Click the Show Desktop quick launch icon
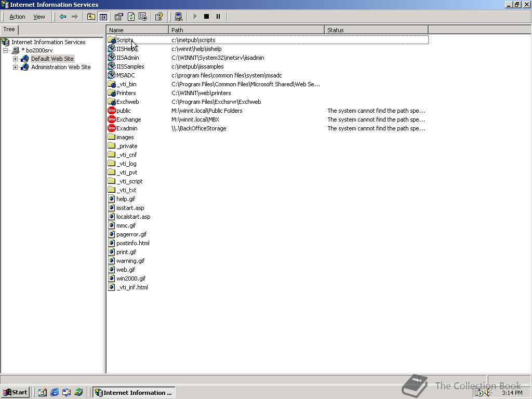The height and width of the screenshot is (399, 532). click(43, 393)
